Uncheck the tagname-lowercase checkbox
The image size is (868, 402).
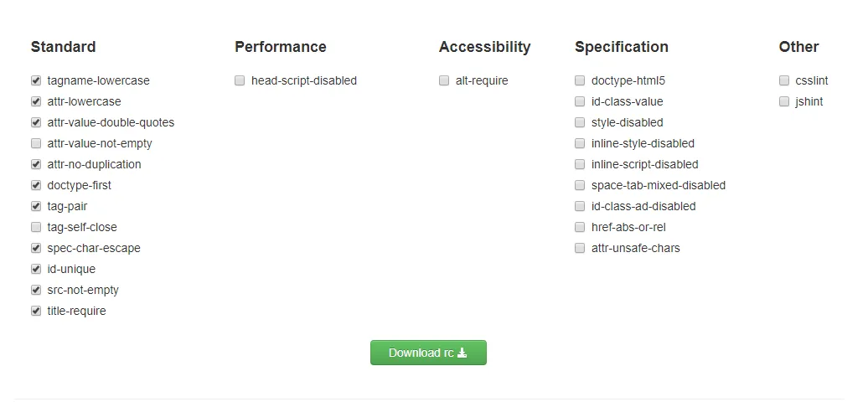click(36, 81)
